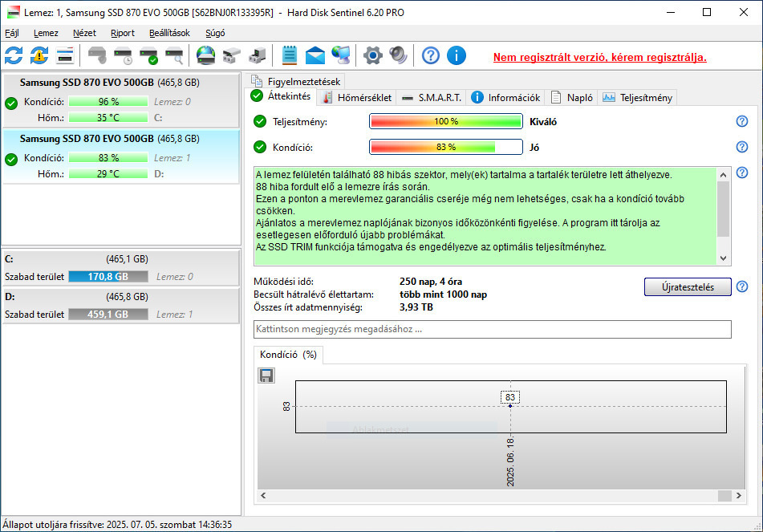Click help icon next to Teljesítmény bar

742,121
